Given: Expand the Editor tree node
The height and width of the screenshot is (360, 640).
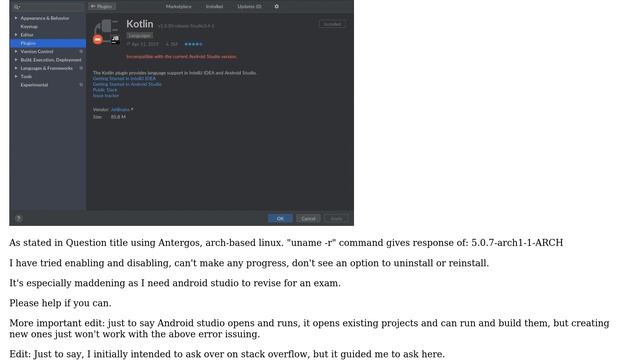Looking at the screenshot, I should point(16,35).
